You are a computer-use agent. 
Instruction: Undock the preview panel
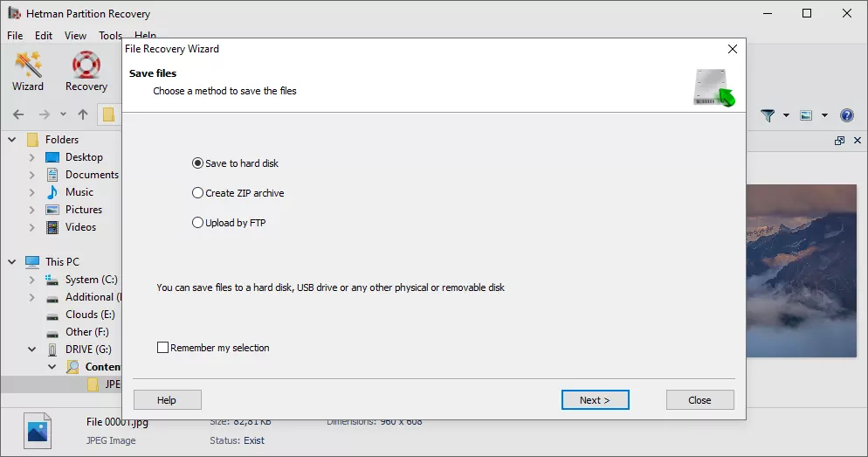click(839, 141)
